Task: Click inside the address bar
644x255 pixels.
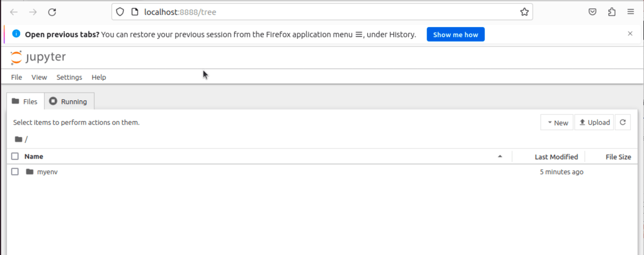Action: coord(283,12)
